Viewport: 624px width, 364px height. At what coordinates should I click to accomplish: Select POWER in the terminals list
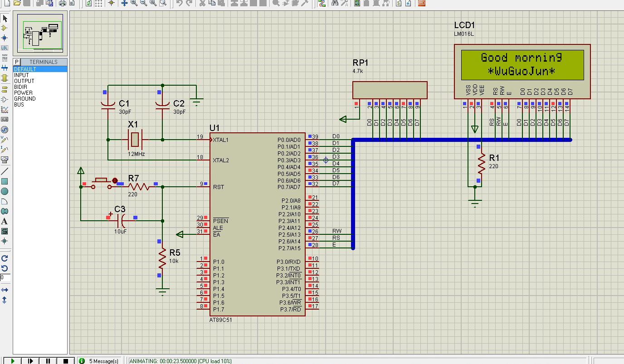coord(40,92)
